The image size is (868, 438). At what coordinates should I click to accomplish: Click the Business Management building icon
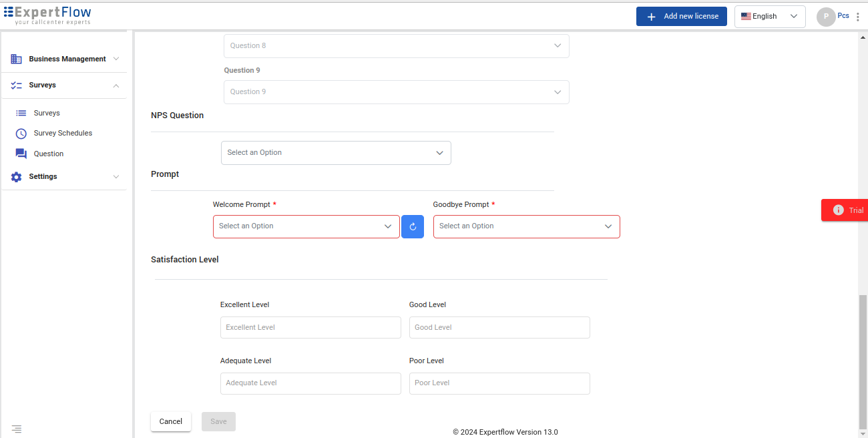coord(17,59)
